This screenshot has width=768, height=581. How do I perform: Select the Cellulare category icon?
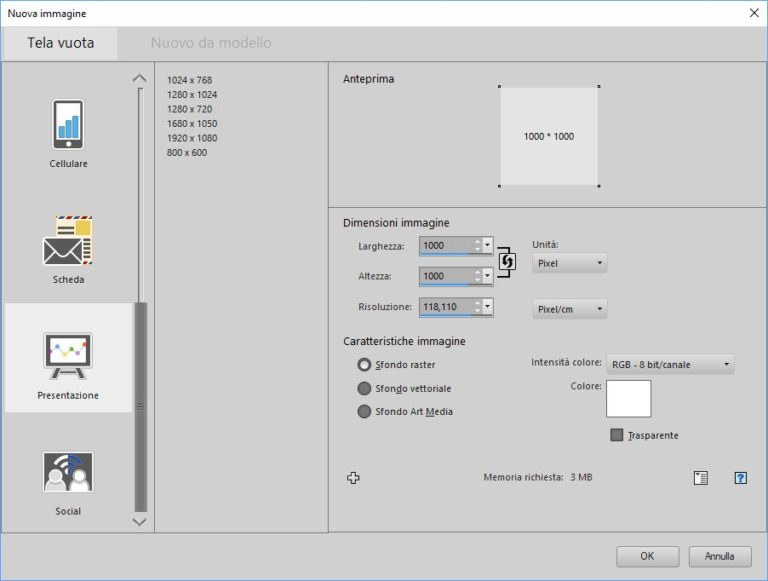[x=68, y=125]
